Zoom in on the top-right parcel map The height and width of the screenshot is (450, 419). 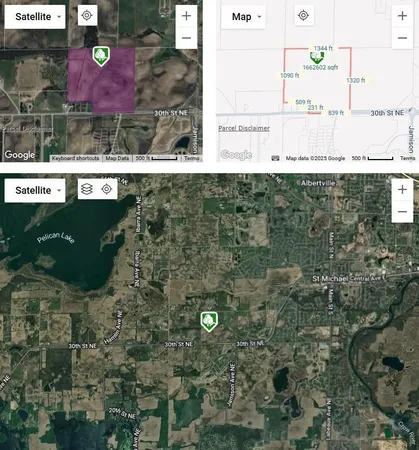coord(402,16)
